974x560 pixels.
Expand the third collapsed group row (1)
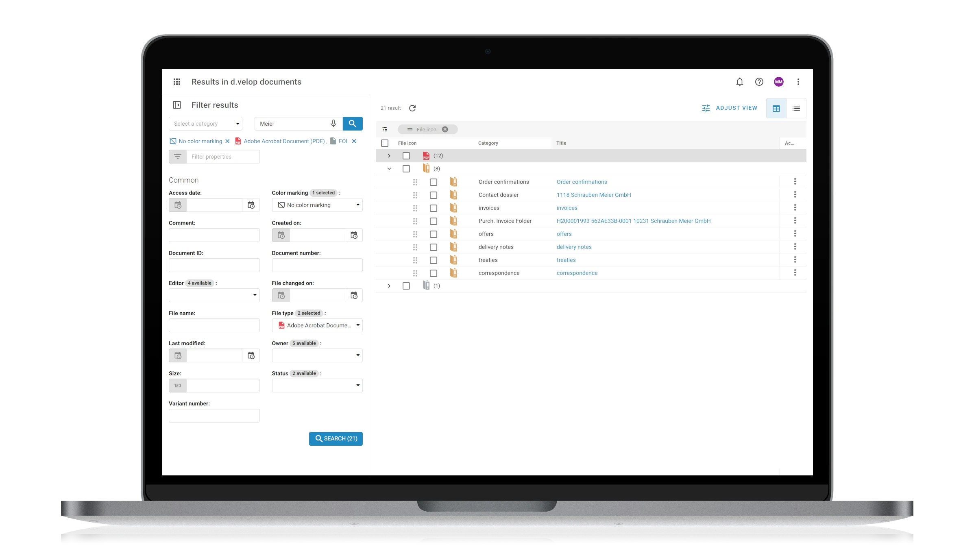coord(389,285)
